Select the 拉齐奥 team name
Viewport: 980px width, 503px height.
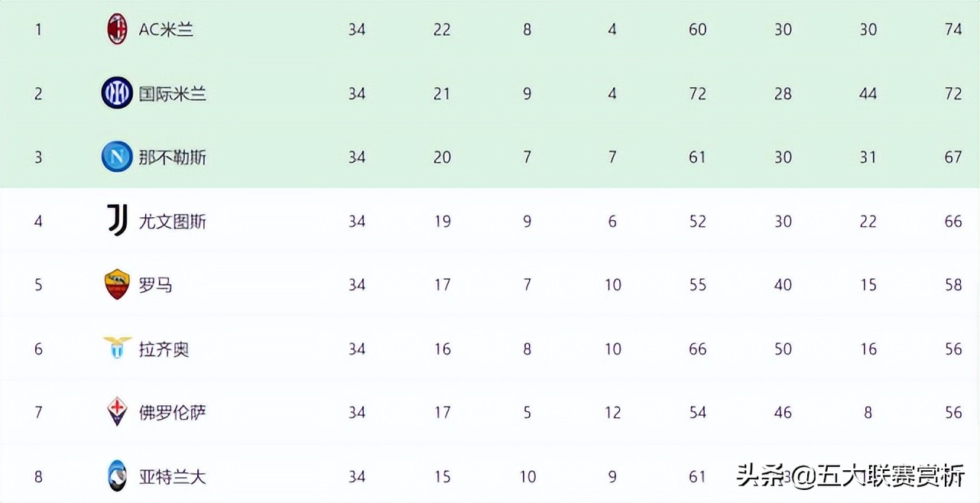pyautogui.click(x=164, y=349)
